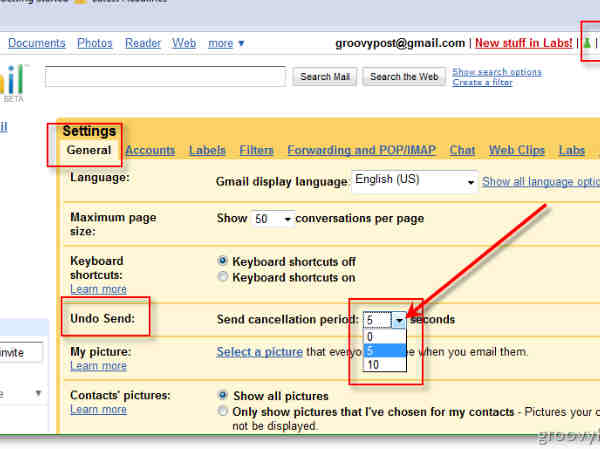Choose 0 seconds in cancellation list
The width and height of the screenshot is (600, 450).
(x=385, y=337)
